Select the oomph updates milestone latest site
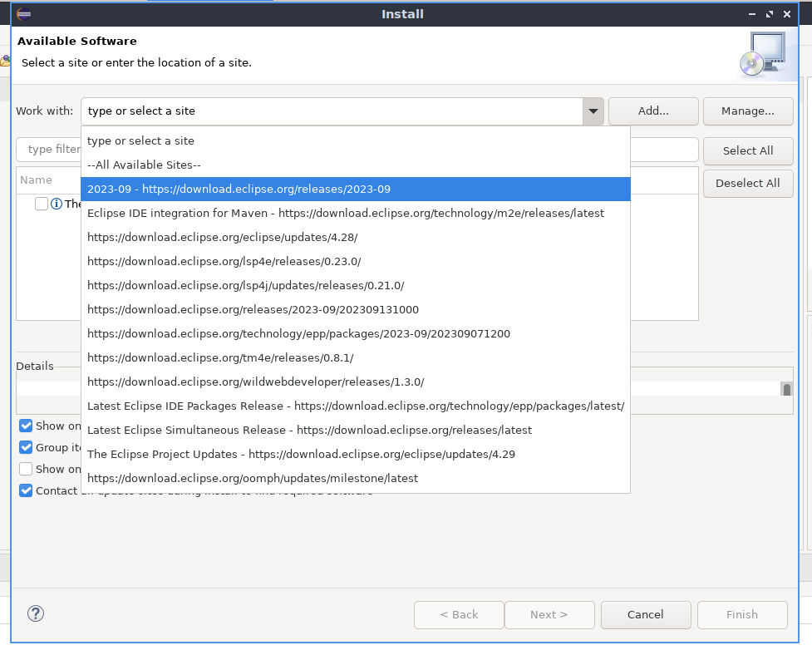Screen dimensions: 812x650 [x=252, y=478]
